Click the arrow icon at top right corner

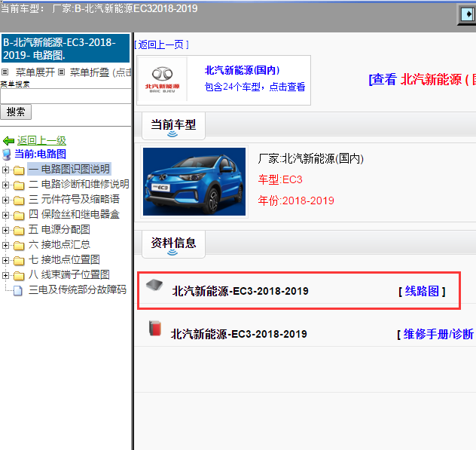[x=467, y=14]
